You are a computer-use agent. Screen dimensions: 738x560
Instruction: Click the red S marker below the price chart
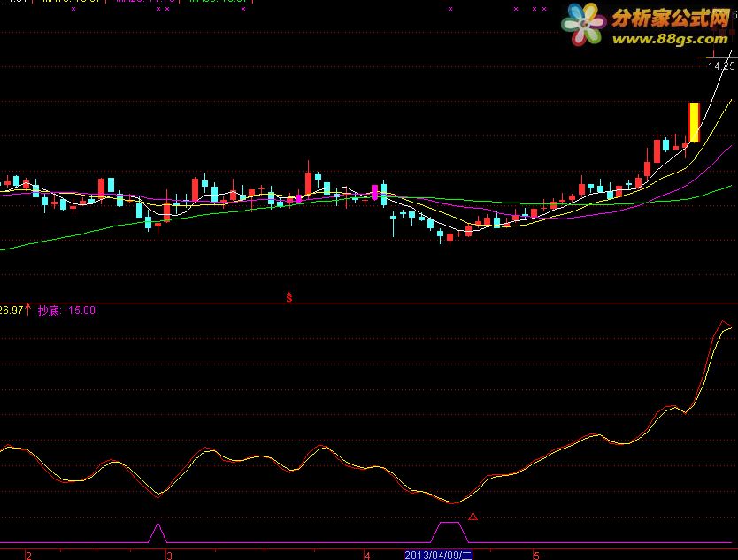pyautogui.click(x=289, y=297)
